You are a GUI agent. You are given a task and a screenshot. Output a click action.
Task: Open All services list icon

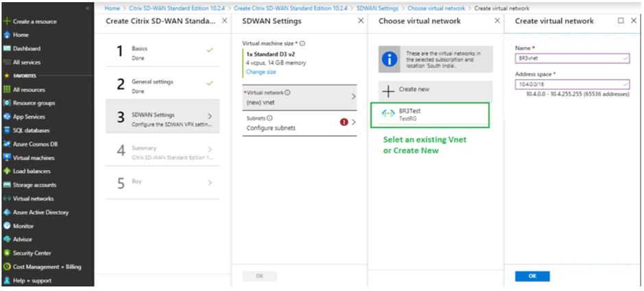click(x=6, y=62)
